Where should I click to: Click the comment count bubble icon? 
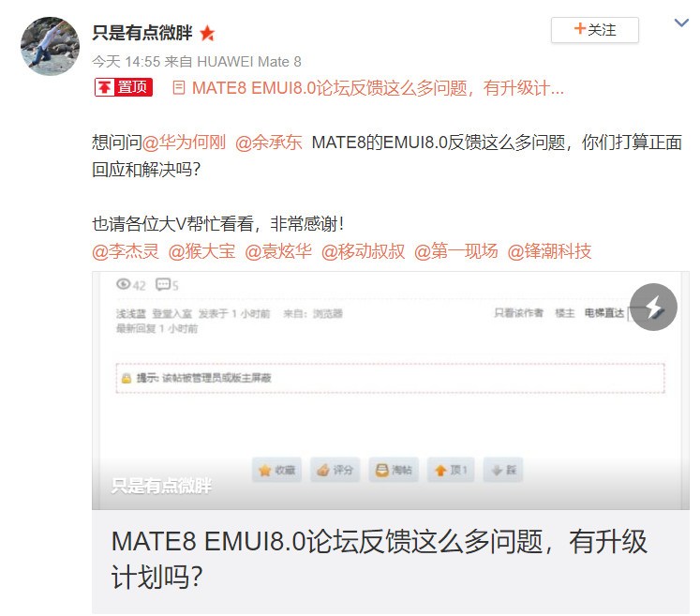pyautogui.click(x=163, y=284)
